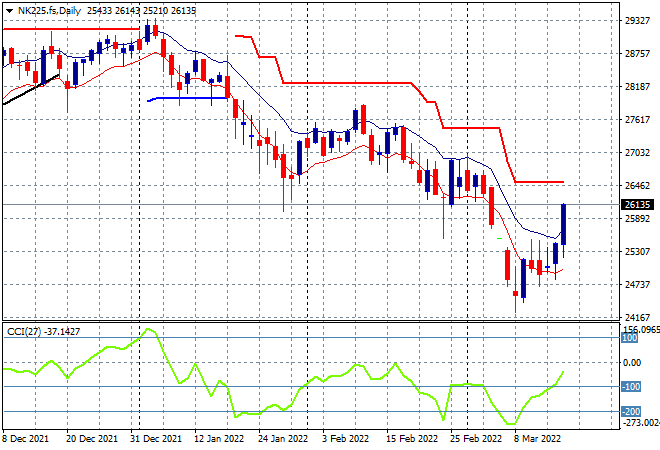Click the CCI -100 level label
This screenshot has width=660, height=450.
(x=631, y=386)
